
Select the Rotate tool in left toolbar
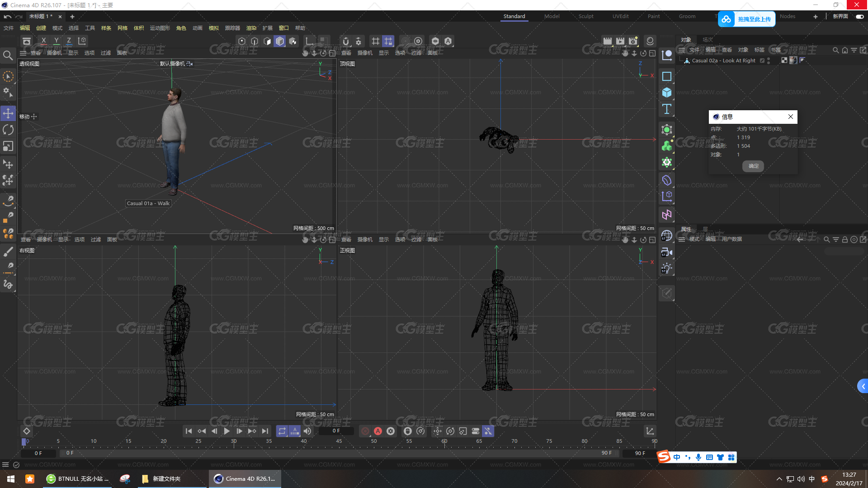8,130
